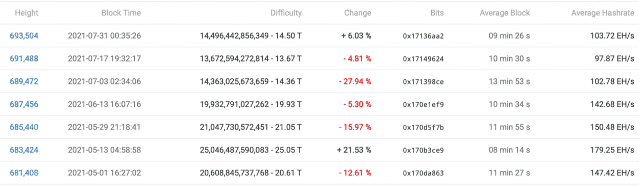Viewport: 644px width, 187px height.
Task: Select the 179.25 EH/s hashrate cell
Action: coord(612,150)
